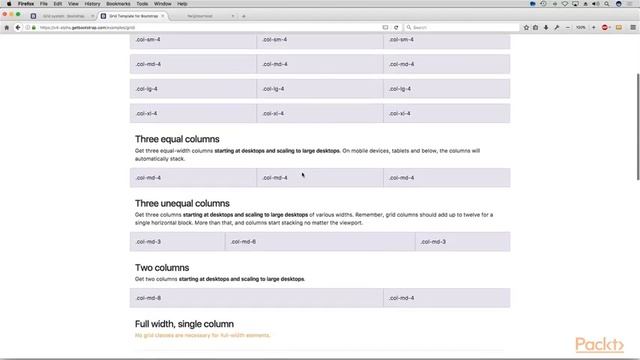Zoom out with the minus button
The height and width of the screenshot is (360, 640).
coord(568,27)
